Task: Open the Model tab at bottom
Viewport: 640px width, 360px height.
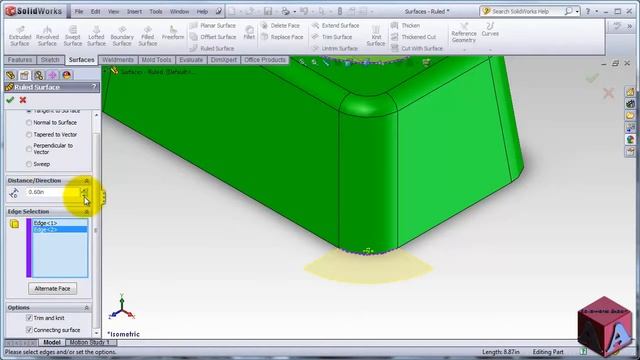Action: [52, 342]
